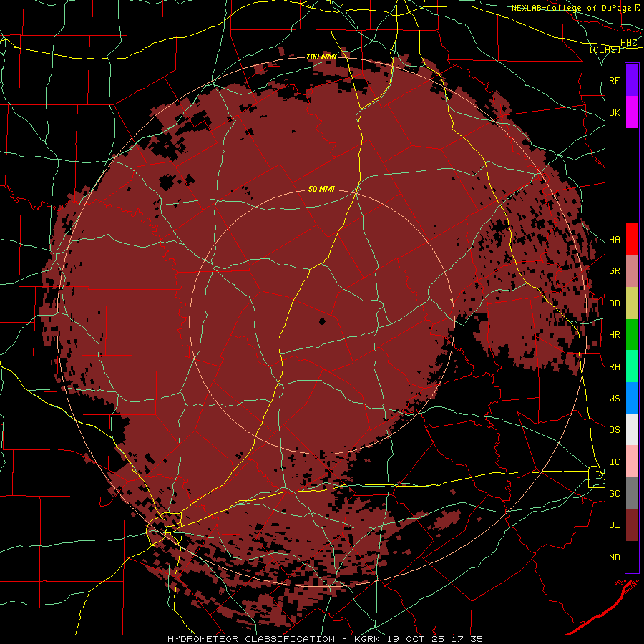Click the RA legend label
This screenshot has width=644, height=644.
coord(615,366)
